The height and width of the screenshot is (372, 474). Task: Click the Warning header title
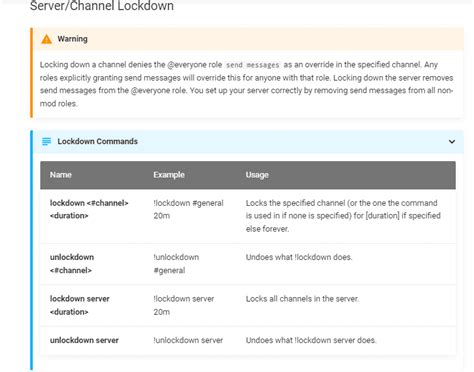pyautogui.click(x=72, y=39)
